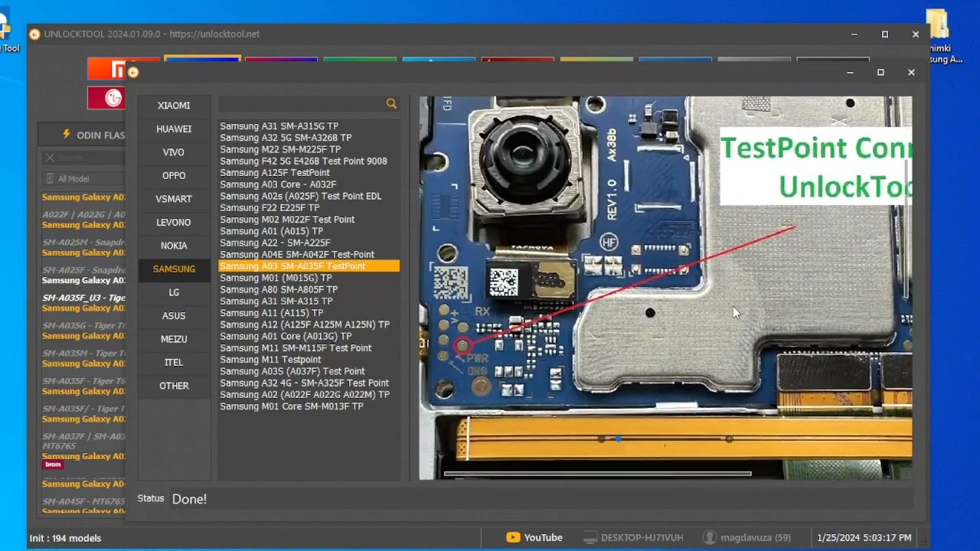980x551 pixels.
Task: Select the XIAOMI brand tab
Action: pos(174,106)
